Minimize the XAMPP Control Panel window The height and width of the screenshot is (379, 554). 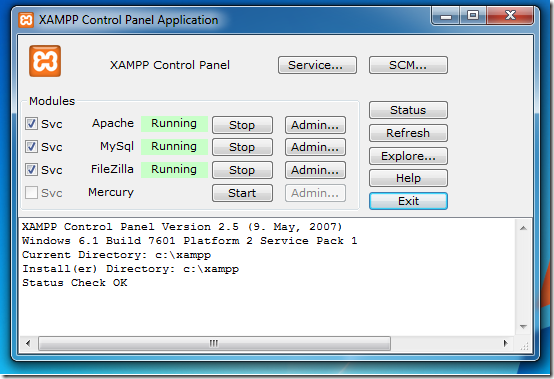(446, 16)
